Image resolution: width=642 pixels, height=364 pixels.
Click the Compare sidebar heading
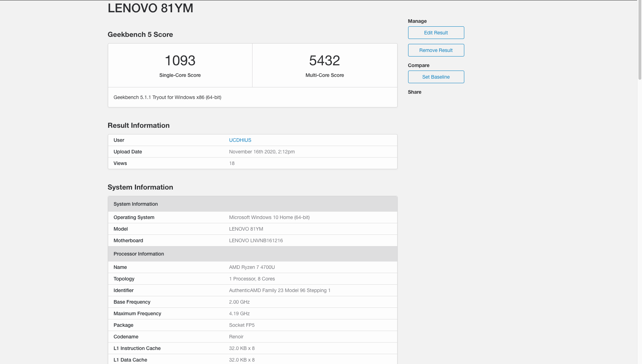click(x=419, y=65)
